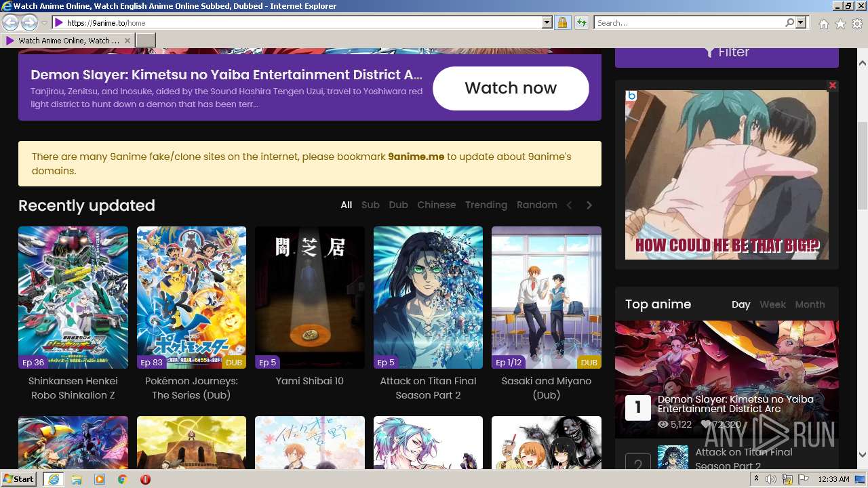This screenshot has width=868, height=488.
Task: Select the Sub filter tab
Action: 370,205
